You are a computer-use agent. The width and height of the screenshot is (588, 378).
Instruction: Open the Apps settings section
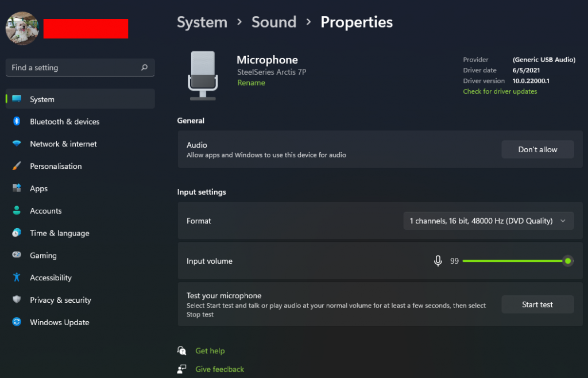(x=80, y=188)
